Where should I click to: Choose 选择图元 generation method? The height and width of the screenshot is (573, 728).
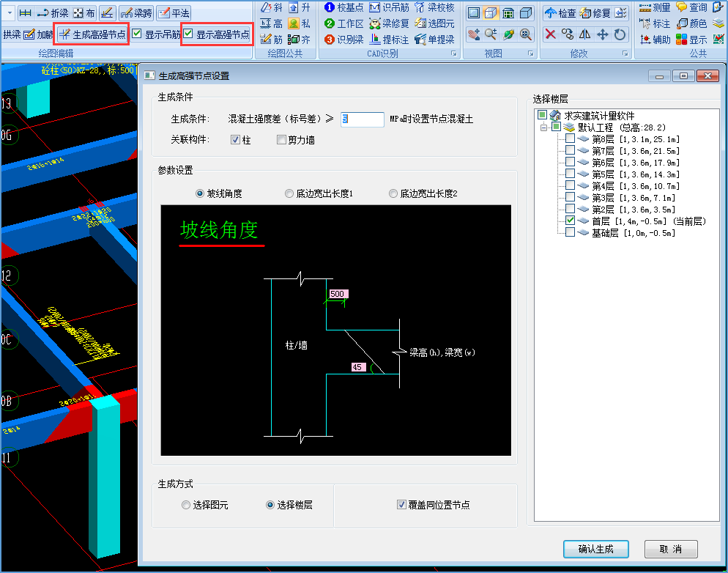(x=186, y=505)
